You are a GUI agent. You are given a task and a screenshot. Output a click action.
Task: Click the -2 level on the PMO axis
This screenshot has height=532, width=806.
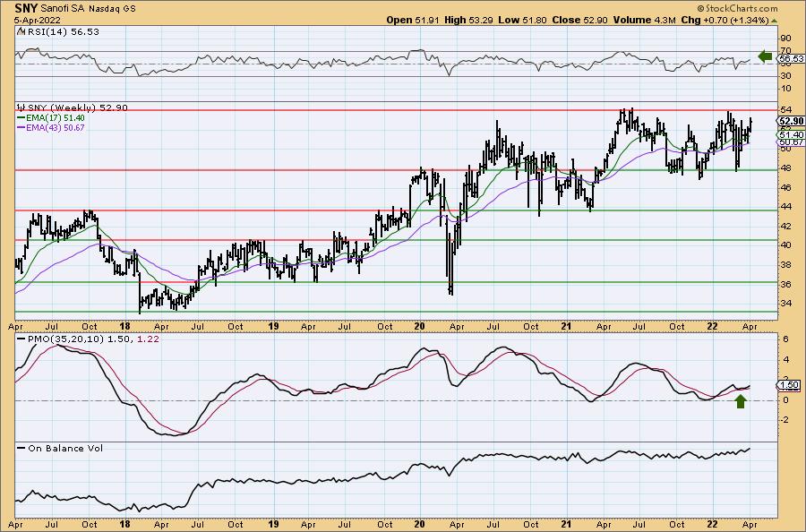785,419
